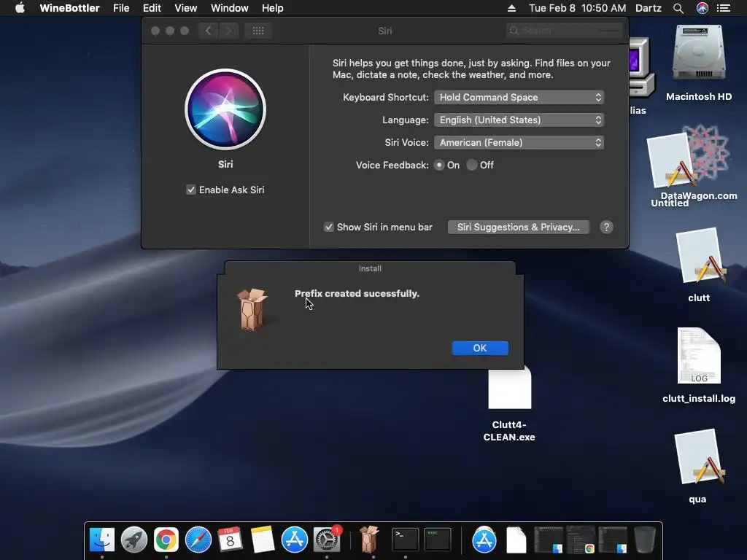Activate Siri icon in the menu bar
Image resolution: width=747 pixels, height=560 pixels.
[703, 8]
